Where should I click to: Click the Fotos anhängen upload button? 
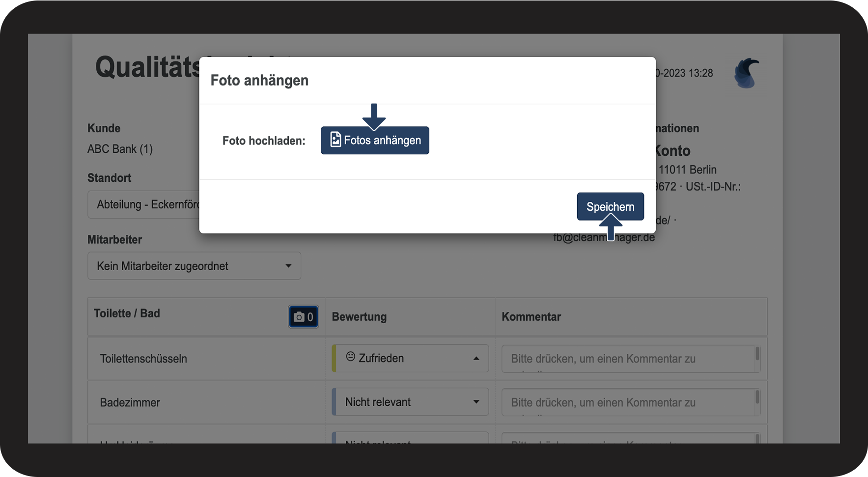[x=375, y=140]
